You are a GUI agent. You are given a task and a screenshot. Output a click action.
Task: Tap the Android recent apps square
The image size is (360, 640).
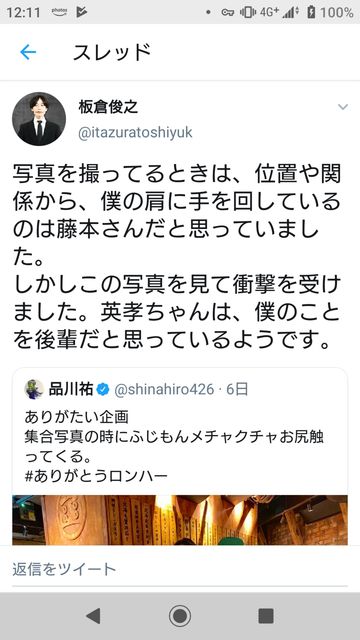[266, 616]
